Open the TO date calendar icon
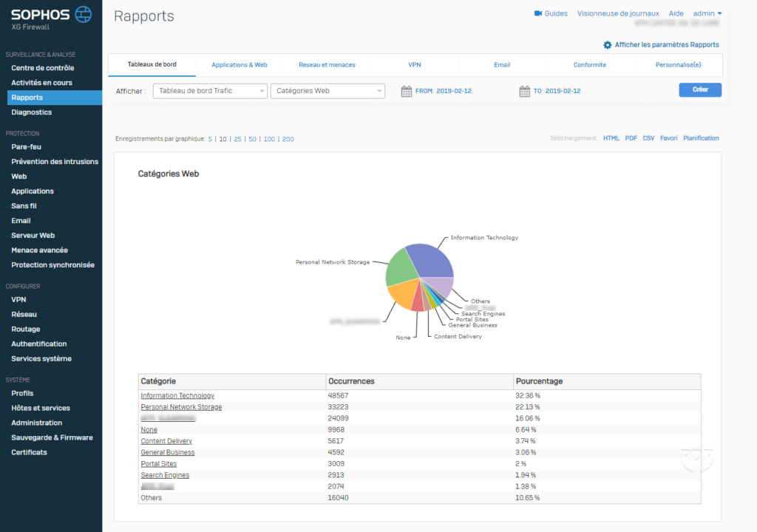Screen dimensions: 757x532 524,91
